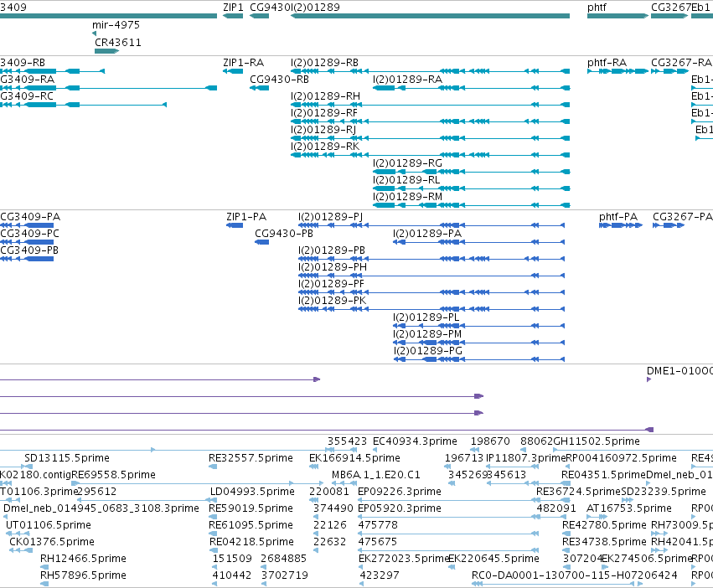713x588 pixels.
Task: Click protein l(2)01289-PL label
Action: pos(426,318)
